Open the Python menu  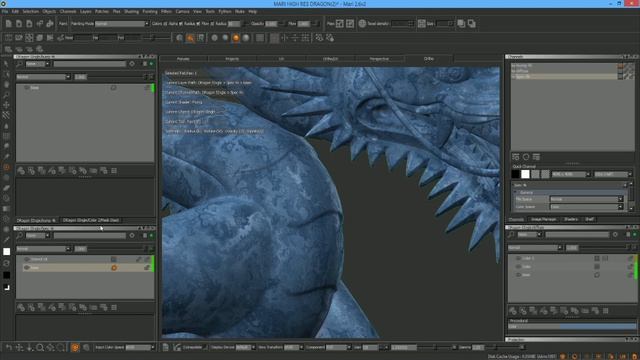point(225,11)
